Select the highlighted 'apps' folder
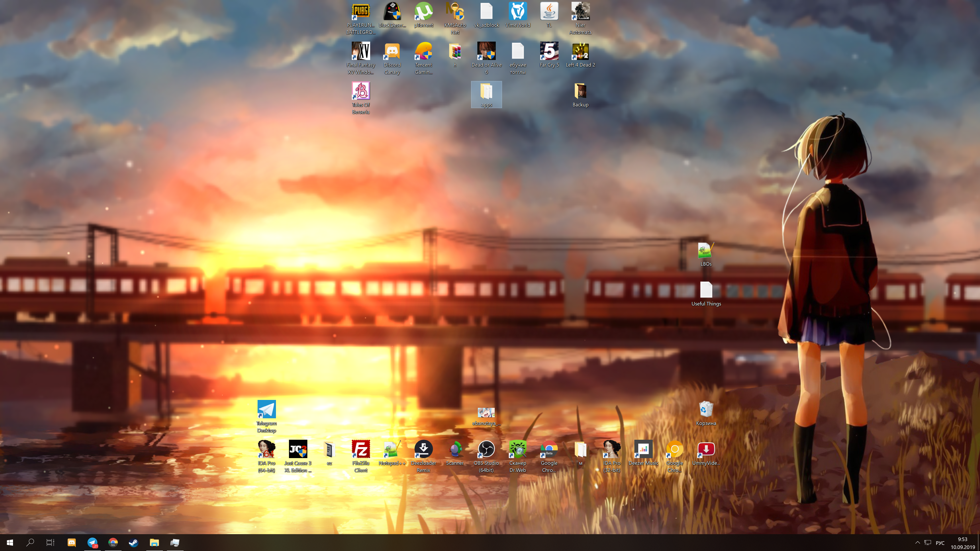The width and height of the screenshot is (980, 551). pyautogui.click(x=486, y=95)
